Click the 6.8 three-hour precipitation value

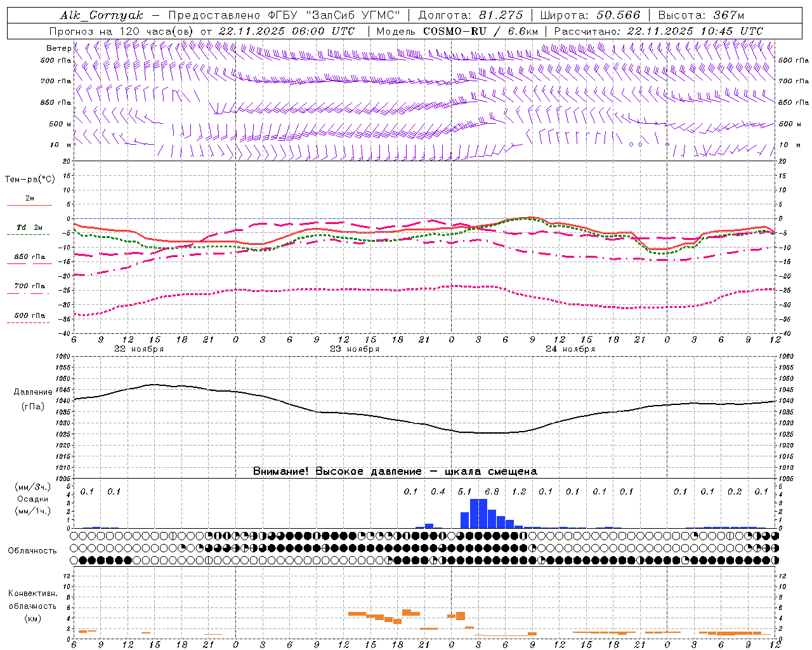pos(492,492)
